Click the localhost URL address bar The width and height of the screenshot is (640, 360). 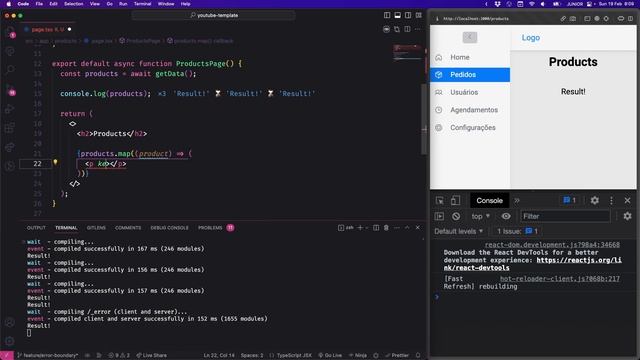click(476, 18)
